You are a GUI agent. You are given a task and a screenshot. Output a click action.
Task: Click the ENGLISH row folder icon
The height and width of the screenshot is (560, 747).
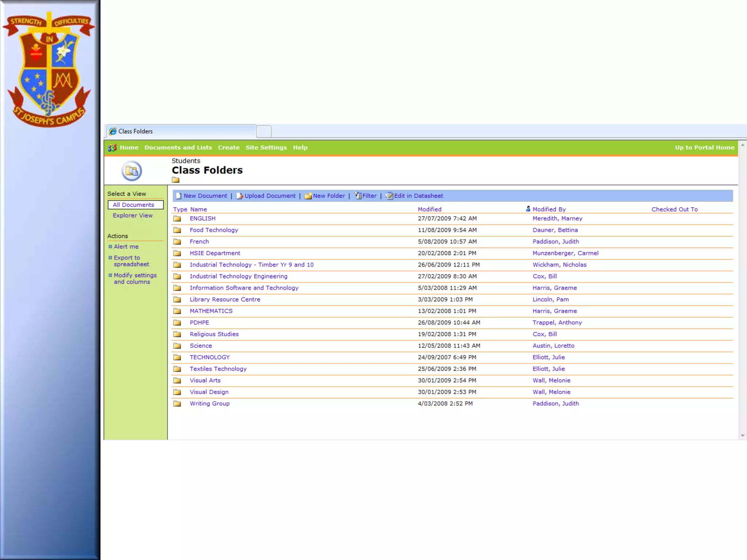tap(177, 218)
